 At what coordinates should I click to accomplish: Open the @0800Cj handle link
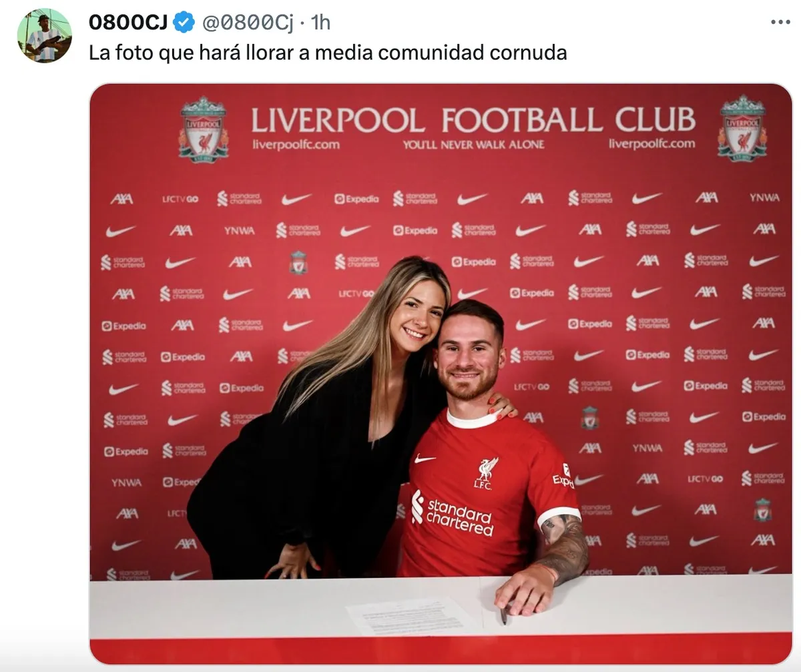click(247, 23)
